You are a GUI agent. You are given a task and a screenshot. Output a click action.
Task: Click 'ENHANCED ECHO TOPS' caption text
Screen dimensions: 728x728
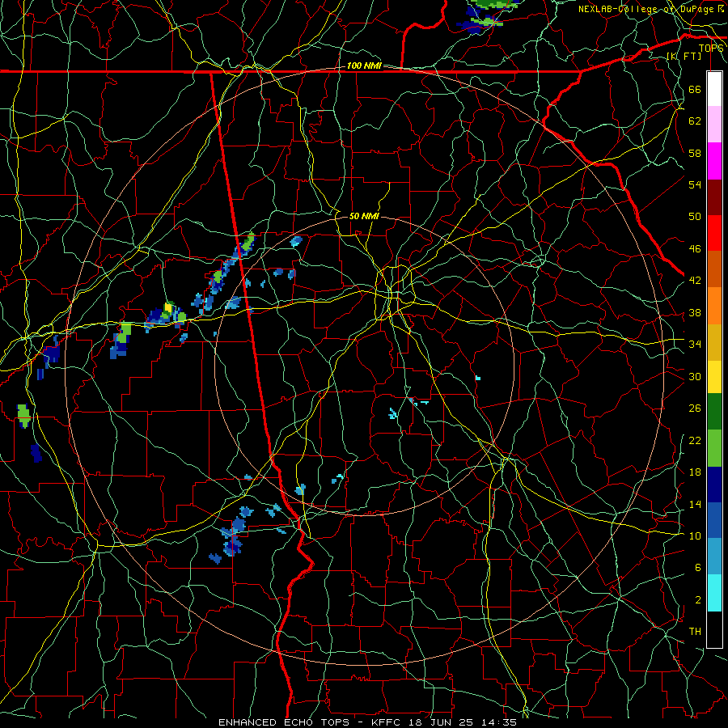[x=284, y=722]
